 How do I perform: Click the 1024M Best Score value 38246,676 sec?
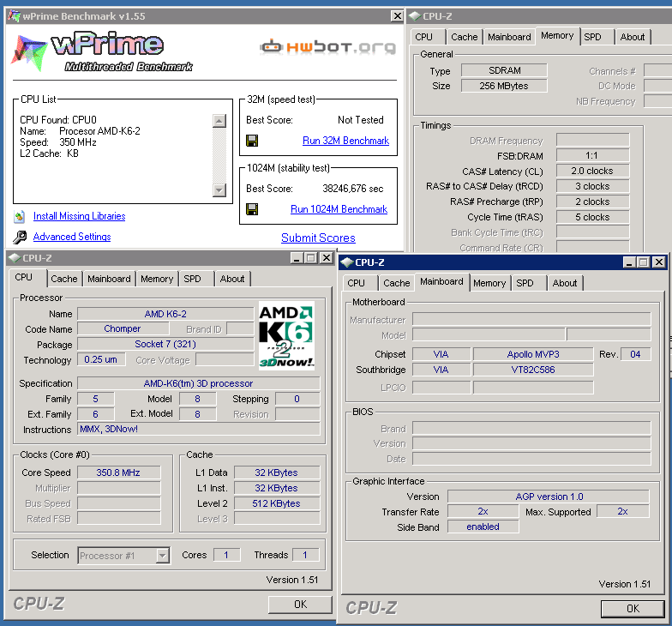tap(353, 189)
